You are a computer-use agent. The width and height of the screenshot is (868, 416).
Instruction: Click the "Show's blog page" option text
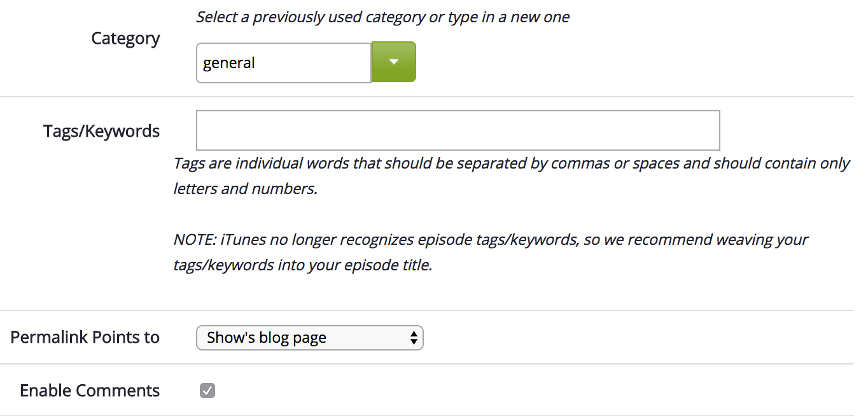pos(267,338)
